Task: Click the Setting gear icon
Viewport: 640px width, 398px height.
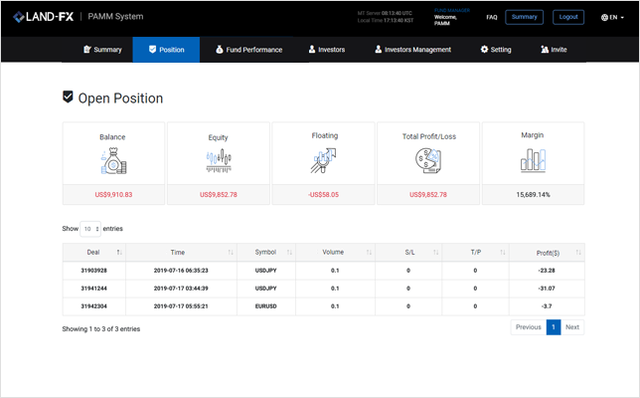Action: [484, 49]
